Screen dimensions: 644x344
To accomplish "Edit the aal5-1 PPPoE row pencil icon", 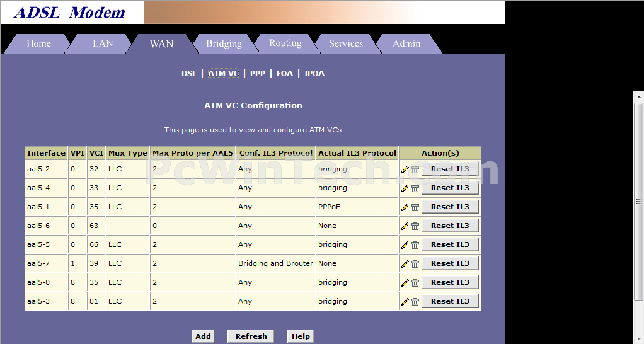I will 405,207.
